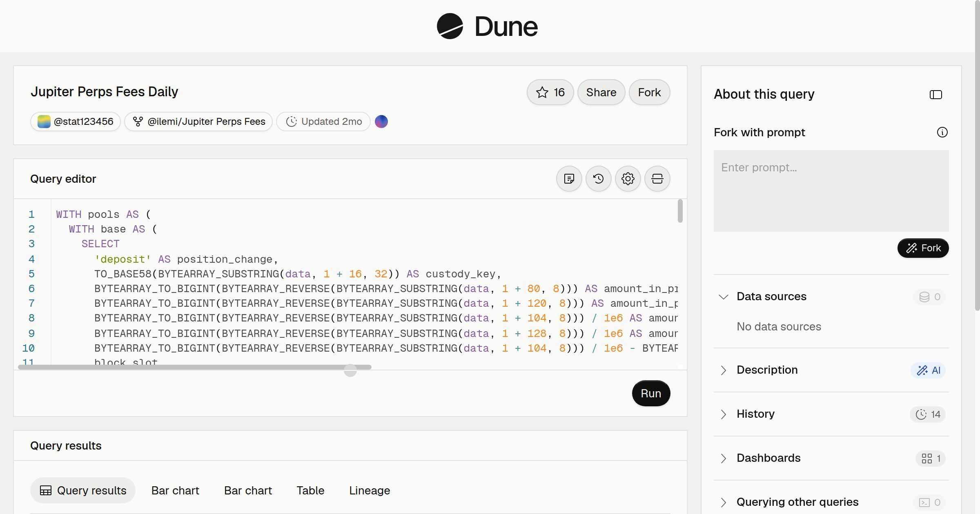Click line number 5 in editor gutter

pyautogui.click(x=31, y=274)
